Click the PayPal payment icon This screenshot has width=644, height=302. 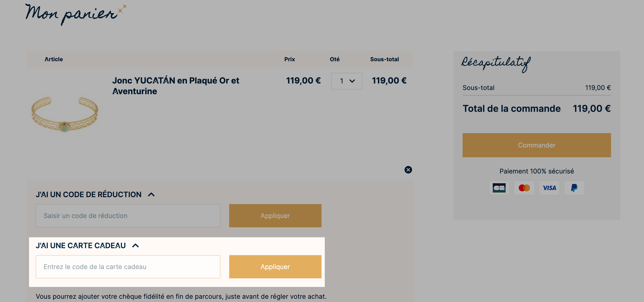point(574,188)
